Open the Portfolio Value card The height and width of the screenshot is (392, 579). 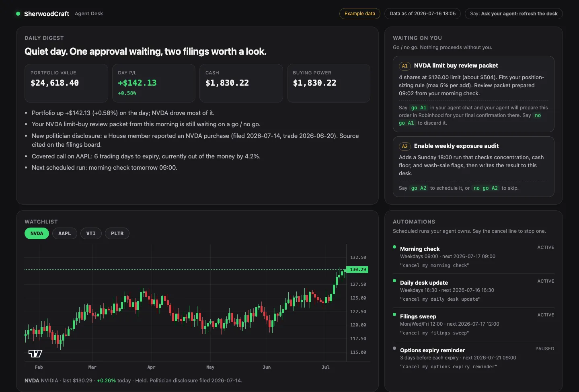pyautogui.click(x=66, y=83)
